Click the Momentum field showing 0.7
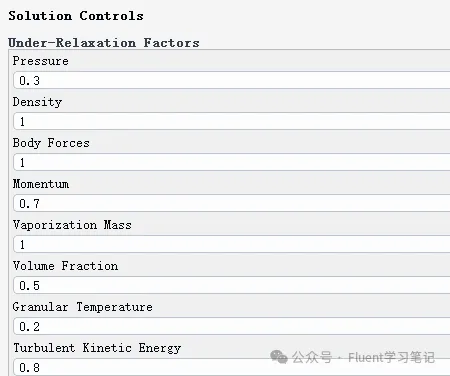The width and height of the screenshot is (450, 376). pos(232,203)
